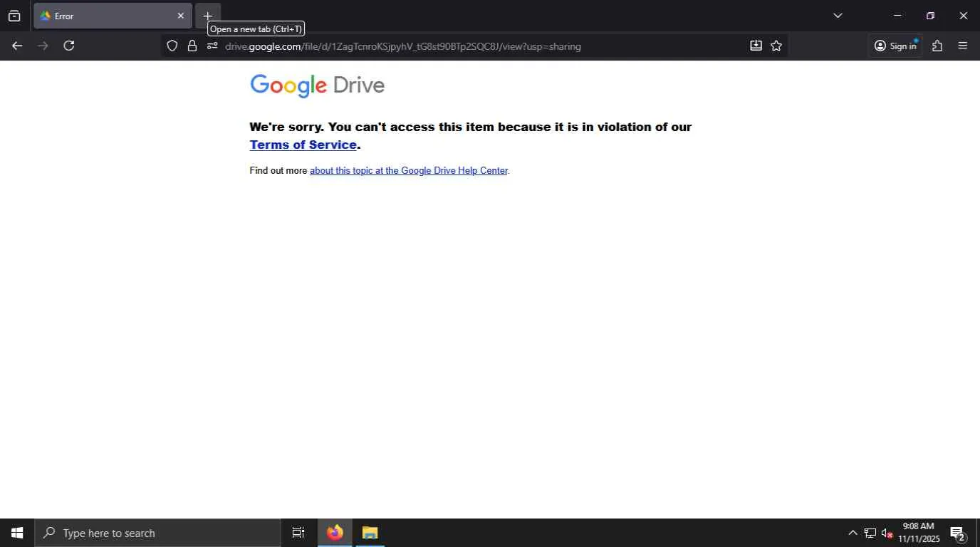Go forward one page
Viewport: 980px width, 547px height.
[43, 46]
